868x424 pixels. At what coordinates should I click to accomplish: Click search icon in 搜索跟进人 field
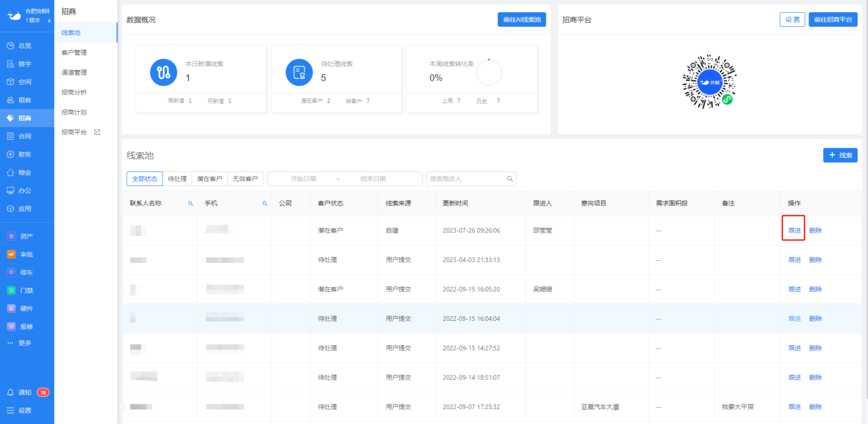point(510,179)
